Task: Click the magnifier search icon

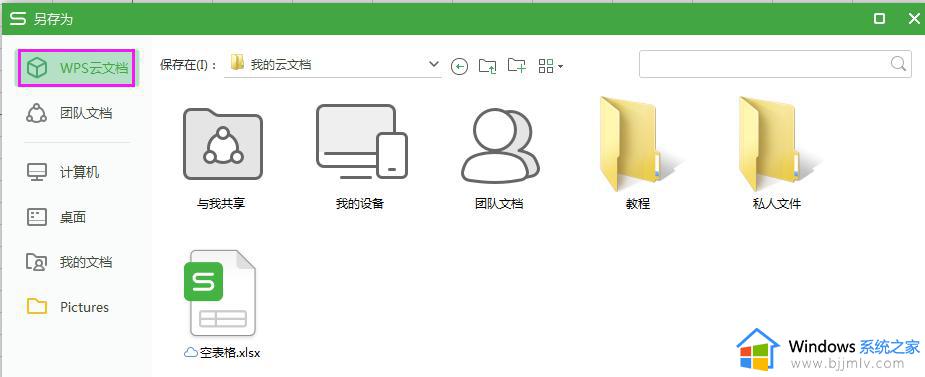Action: coord(898,64)
